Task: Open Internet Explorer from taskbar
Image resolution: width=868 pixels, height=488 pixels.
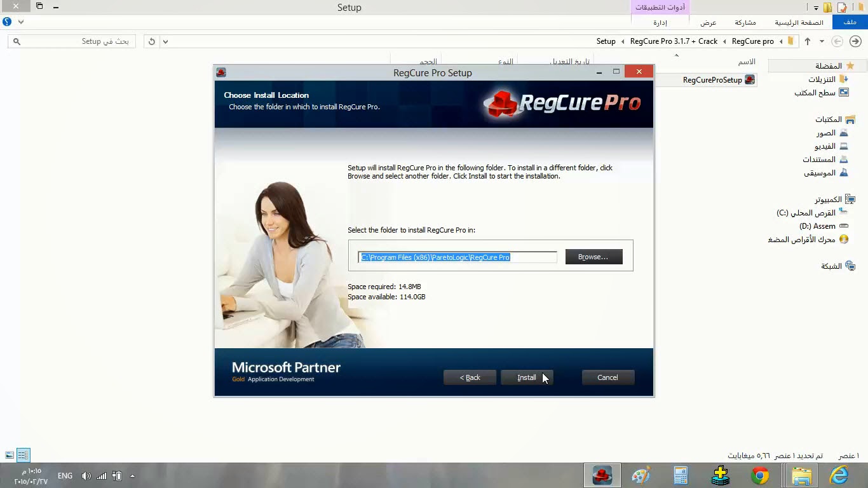Action: click(839, 475)
